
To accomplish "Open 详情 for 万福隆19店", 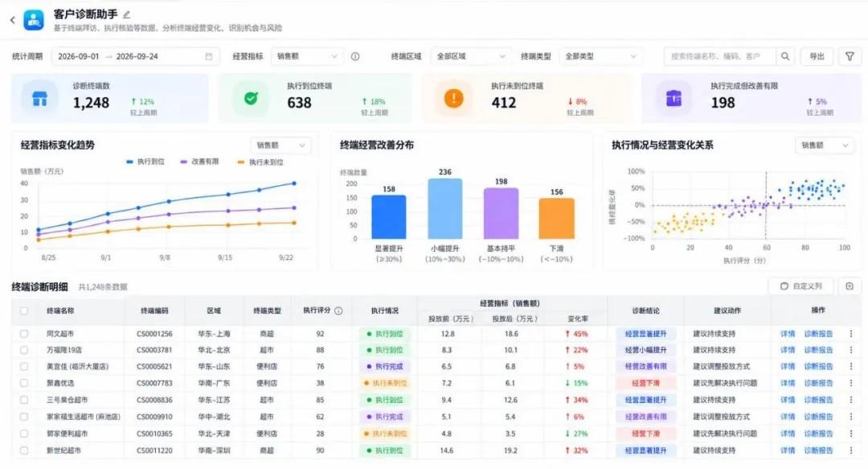I will (788, 350).
